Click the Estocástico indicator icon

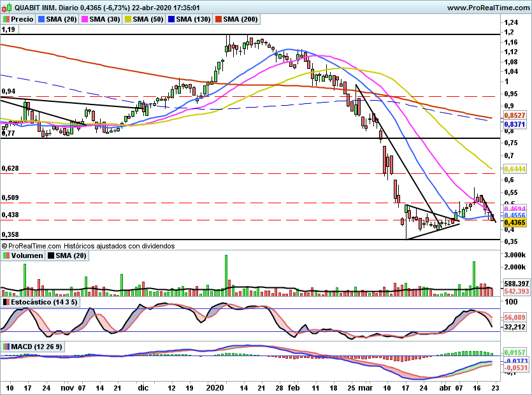point(6,302)
